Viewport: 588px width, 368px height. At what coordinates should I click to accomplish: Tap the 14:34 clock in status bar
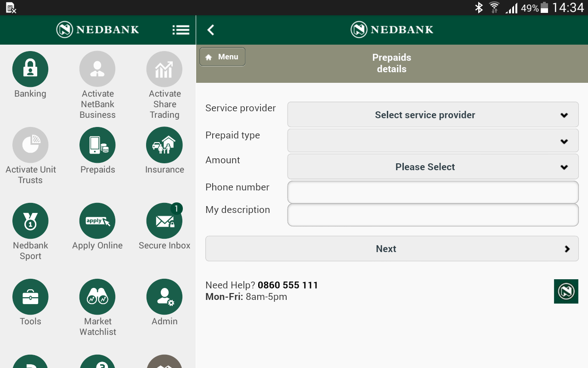point(568,8)
